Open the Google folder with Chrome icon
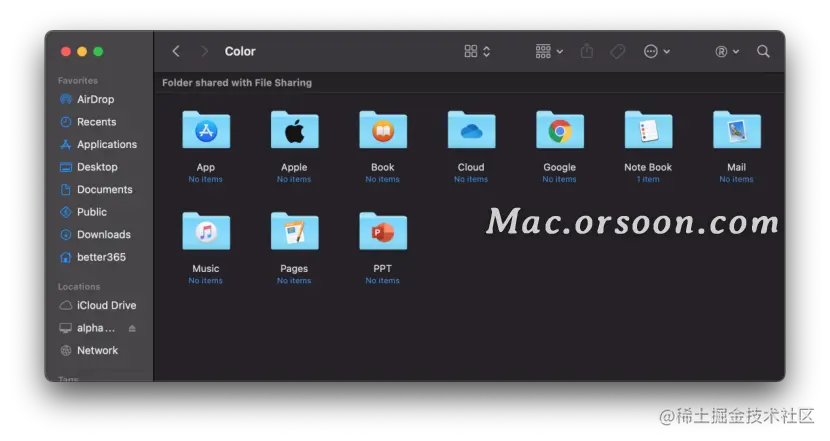The image size is (830, 441). tap(560, 130)
